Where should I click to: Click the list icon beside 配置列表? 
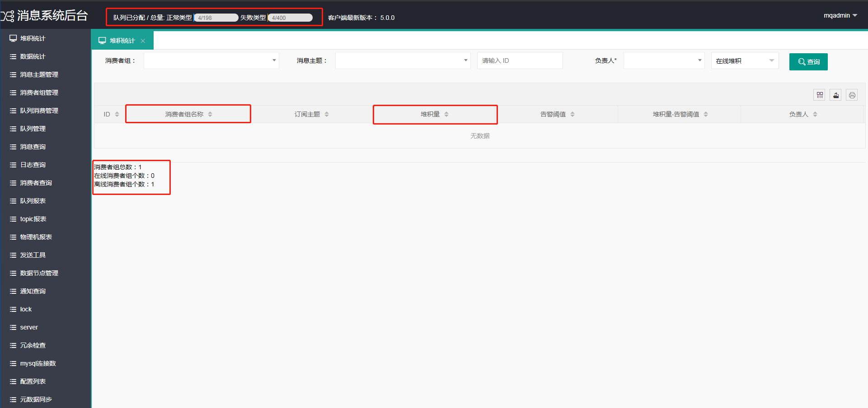(13, 381)
